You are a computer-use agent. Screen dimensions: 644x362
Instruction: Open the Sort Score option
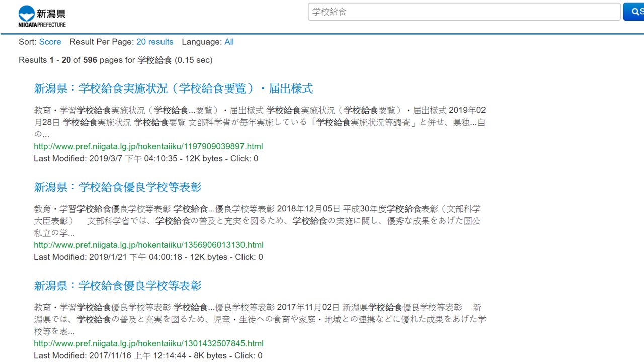pos(50,42)
